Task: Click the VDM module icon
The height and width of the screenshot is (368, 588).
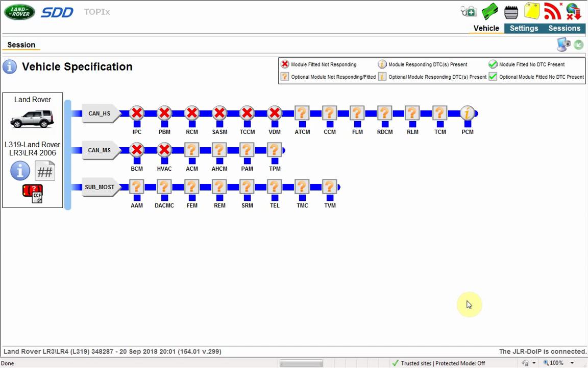Action: pos(275,113)
